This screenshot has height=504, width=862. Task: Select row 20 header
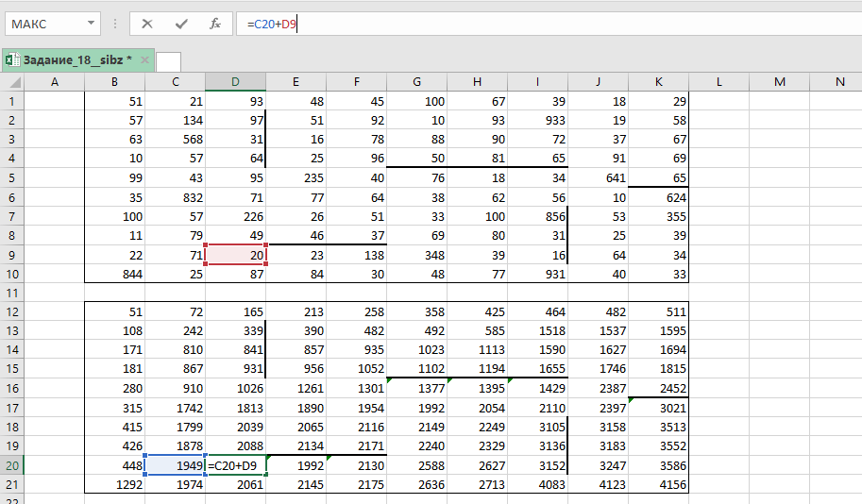pos(11,465)
